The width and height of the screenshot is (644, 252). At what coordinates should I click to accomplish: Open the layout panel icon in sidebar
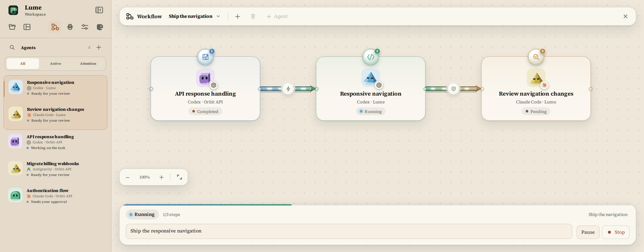pos(27,27)
